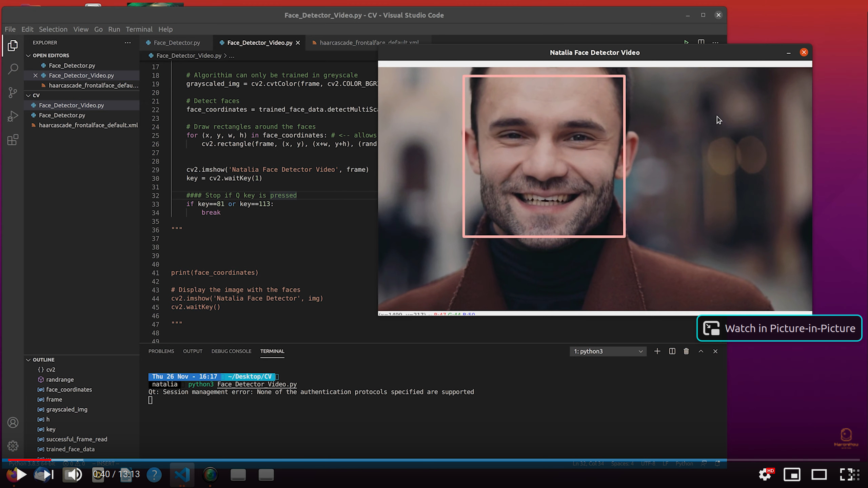This screenshot has height=488, width=868.
Task: Open the Search view in activity bar
Action: [13, 69]
